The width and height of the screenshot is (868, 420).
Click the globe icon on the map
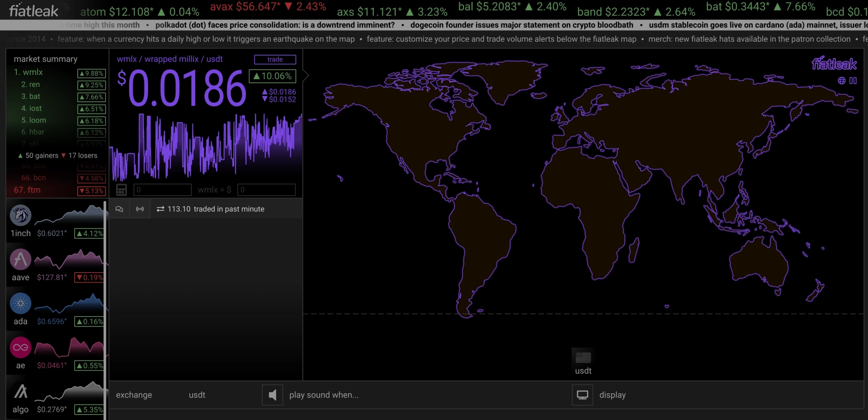point(841,80)
